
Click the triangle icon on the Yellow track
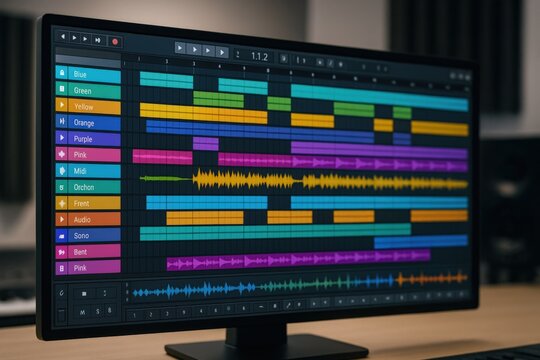(x=62, y=105)
